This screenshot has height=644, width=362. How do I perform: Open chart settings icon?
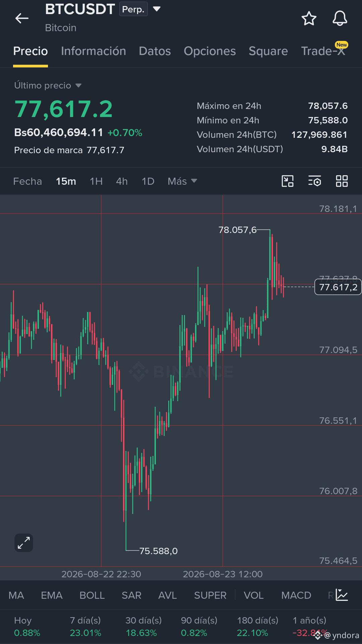[x=315, y=181]
